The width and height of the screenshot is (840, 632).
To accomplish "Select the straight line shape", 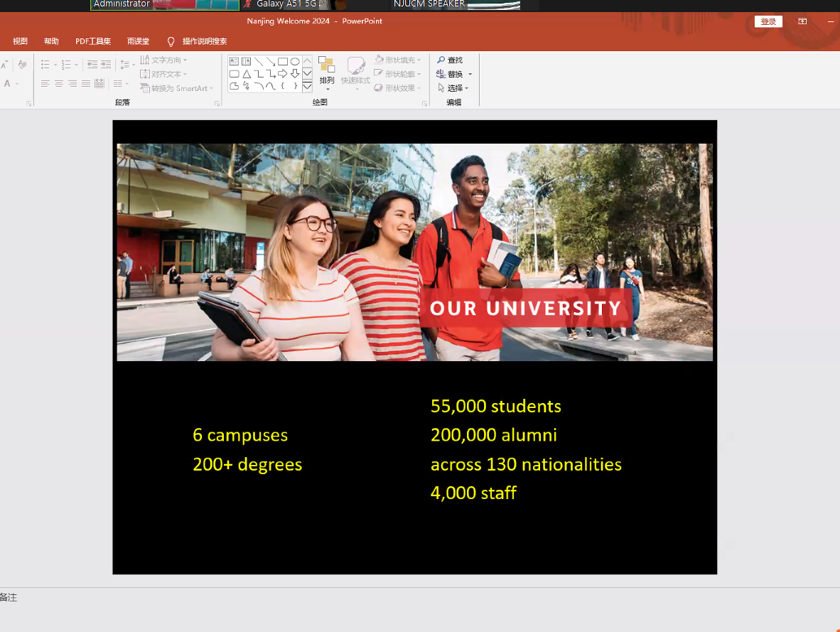I will [259, 61].
